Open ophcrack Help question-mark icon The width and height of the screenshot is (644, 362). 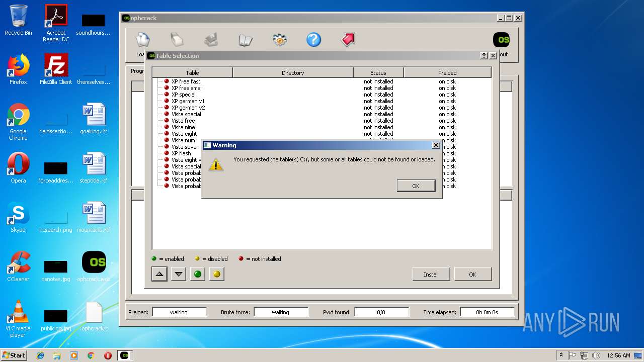313,40
